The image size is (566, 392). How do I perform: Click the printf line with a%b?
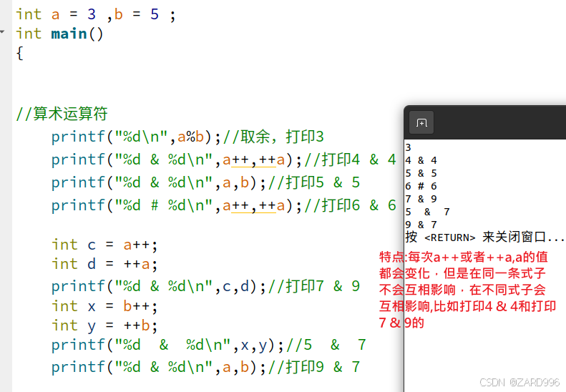pyautogui.click(x=187, y=137)
